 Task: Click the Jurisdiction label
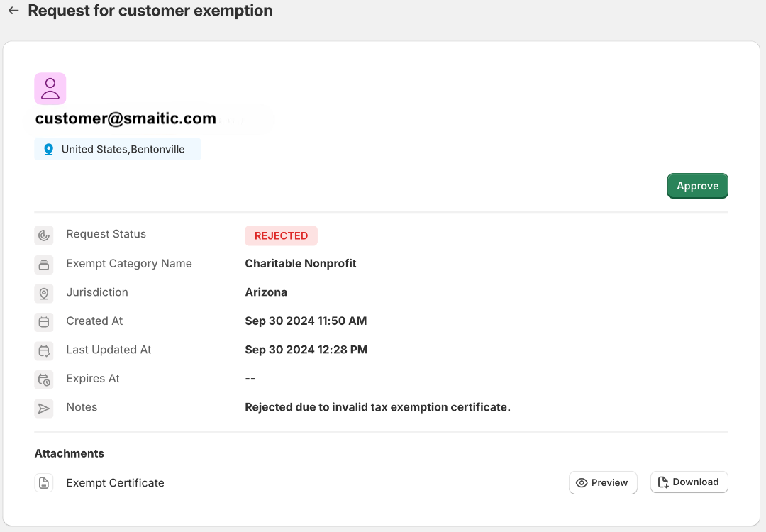pyautogui.click(x=97, y=292)
